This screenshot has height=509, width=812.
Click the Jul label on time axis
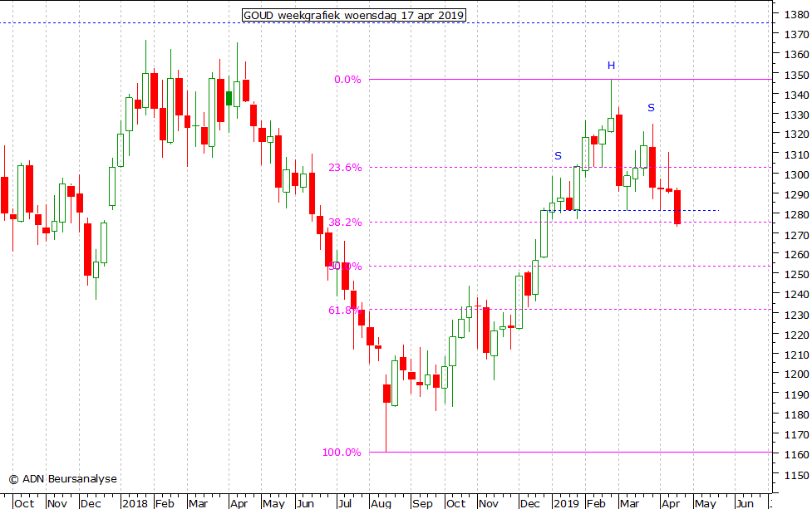pos(344,503)
